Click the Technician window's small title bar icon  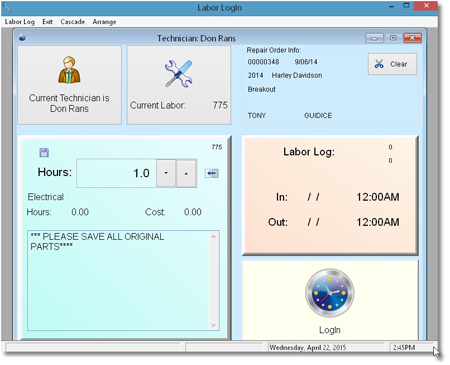22,38
